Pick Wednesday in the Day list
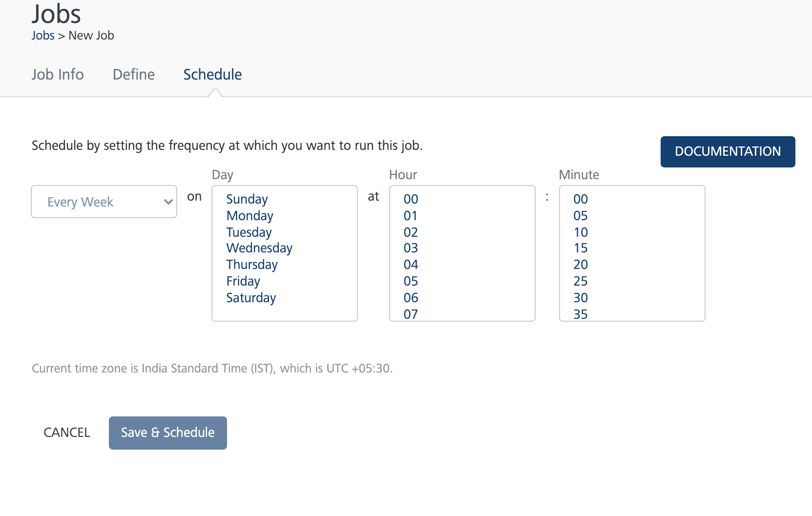The height and width of the screenshot is (516, 812). tap(259, 248)
